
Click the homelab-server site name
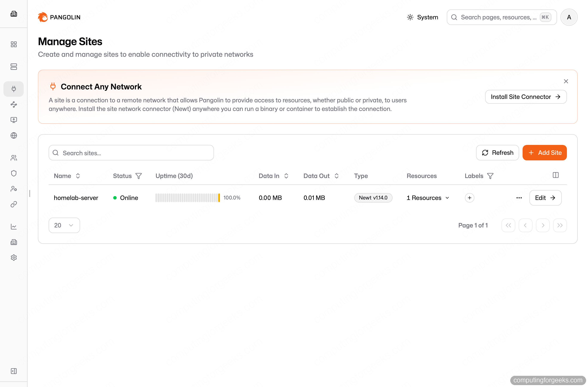76,198
